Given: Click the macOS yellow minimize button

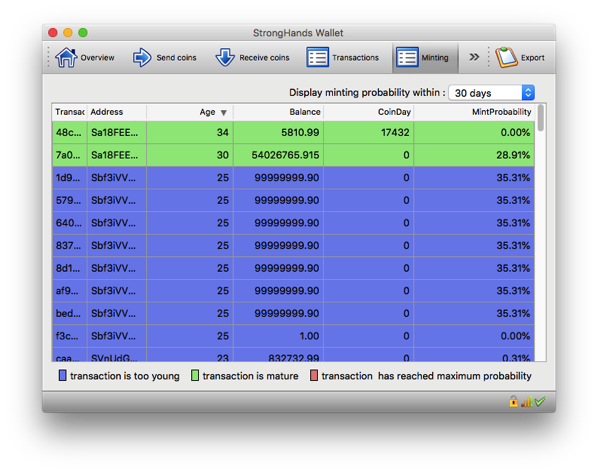Looking at the screenshot, I should (68, 33).
